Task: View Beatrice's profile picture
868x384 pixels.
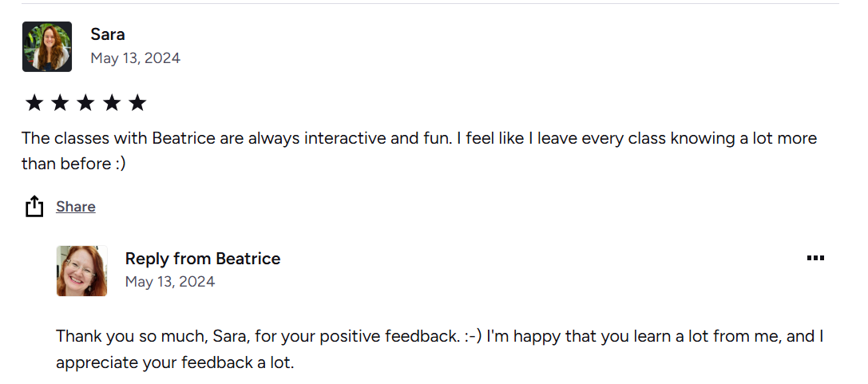Action: click(81, 271)
